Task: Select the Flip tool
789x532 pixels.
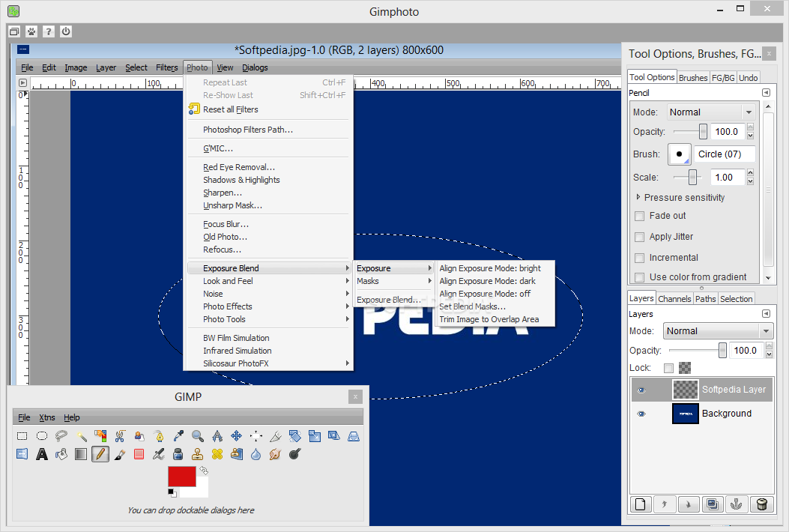Action: 22,454
